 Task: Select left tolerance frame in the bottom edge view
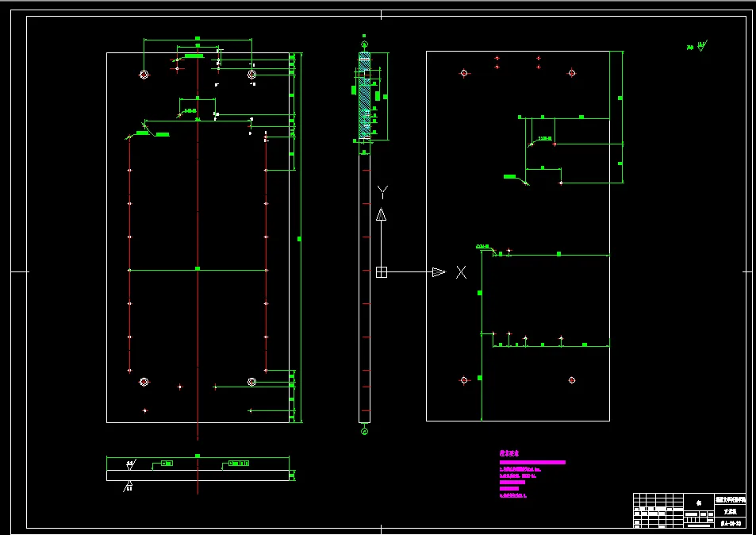(x=167, y=463)
